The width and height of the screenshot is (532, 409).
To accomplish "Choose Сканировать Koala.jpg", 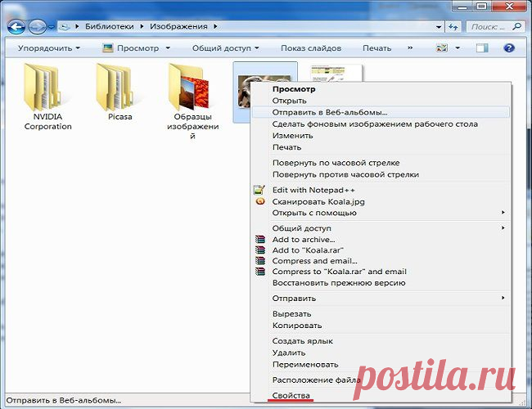I will [381, 202].
